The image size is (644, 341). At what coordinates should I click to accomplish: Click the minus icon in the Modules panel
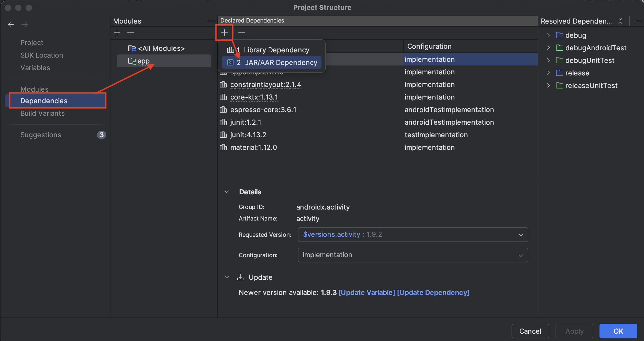(130, 32)
